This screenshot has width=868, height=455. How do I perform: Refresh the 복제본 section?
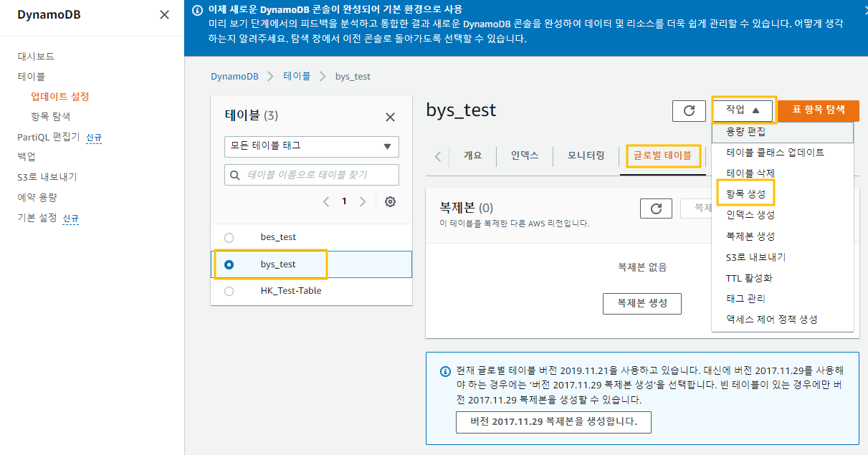tap(656, 209)
